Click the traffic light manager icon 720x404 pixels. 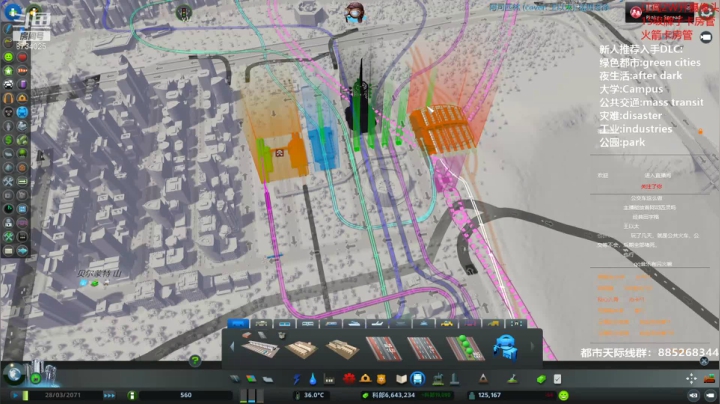[x=184, y=12]
